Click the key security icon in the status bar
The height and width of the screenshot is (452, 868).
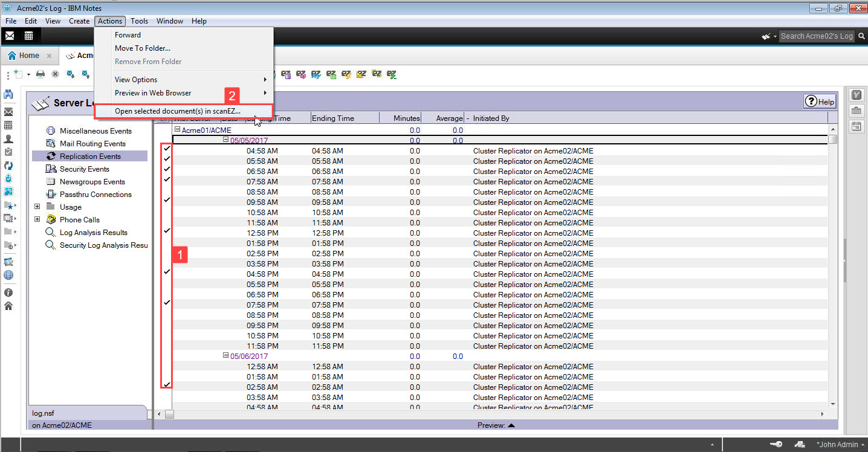tap(776, 444)
